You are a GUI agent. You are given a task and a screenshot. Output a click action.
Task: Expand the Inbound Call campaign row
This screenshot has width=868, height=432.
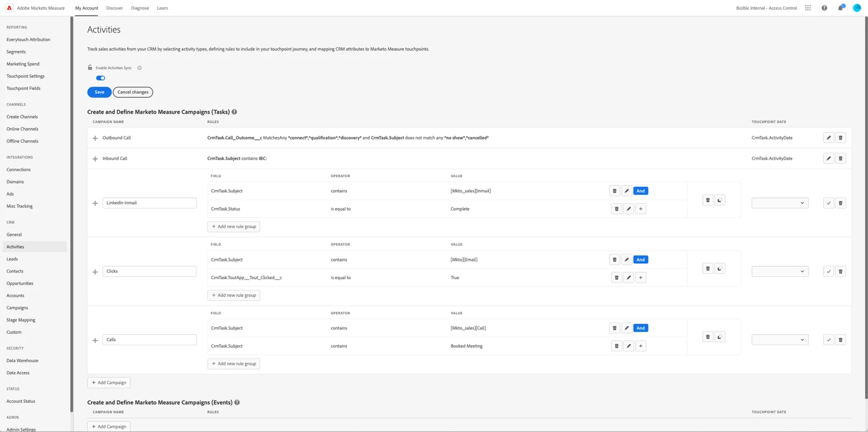pyautogui.click(x=95, y=159)
